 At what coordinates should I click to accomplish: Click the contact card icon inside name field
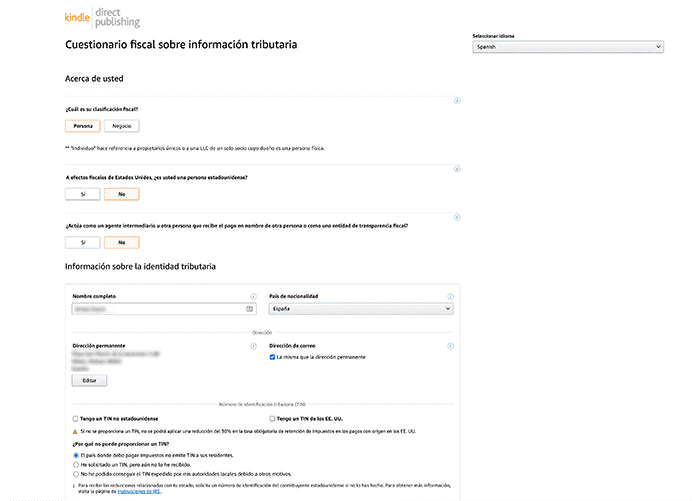(250, 309)
